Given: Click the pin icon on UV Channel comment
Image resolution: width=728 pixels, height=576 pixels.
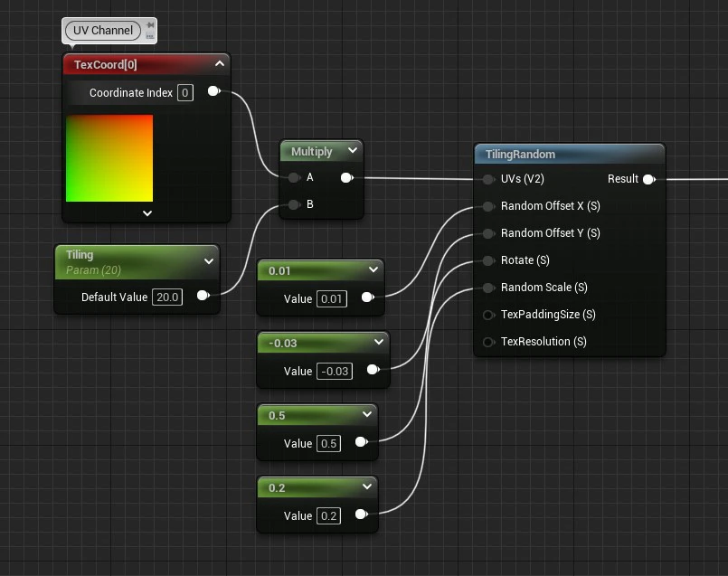Looking at the screenshot, I should point(150,25).
